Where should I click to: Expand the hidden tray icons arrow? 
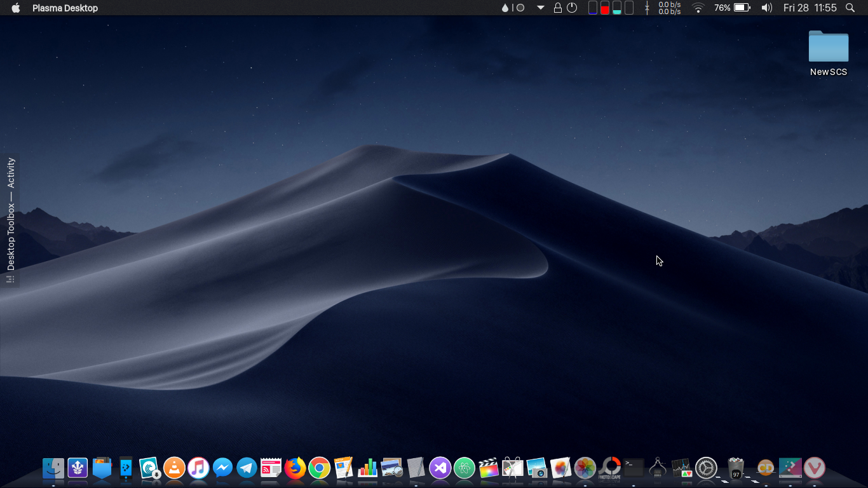(541, 8)
